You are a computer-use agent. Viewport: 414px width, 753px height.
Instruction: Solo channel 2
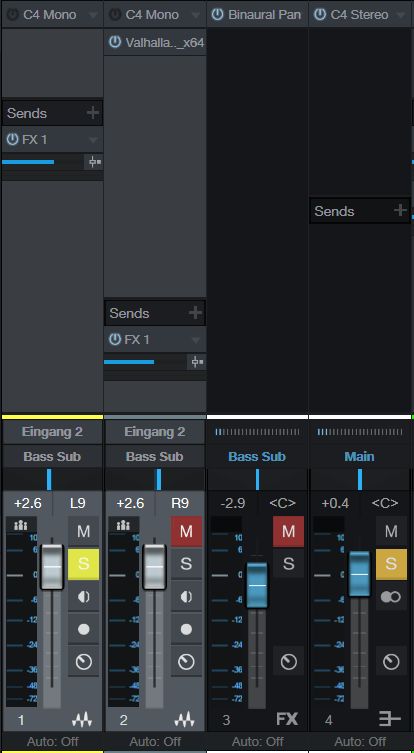[186, 564]
